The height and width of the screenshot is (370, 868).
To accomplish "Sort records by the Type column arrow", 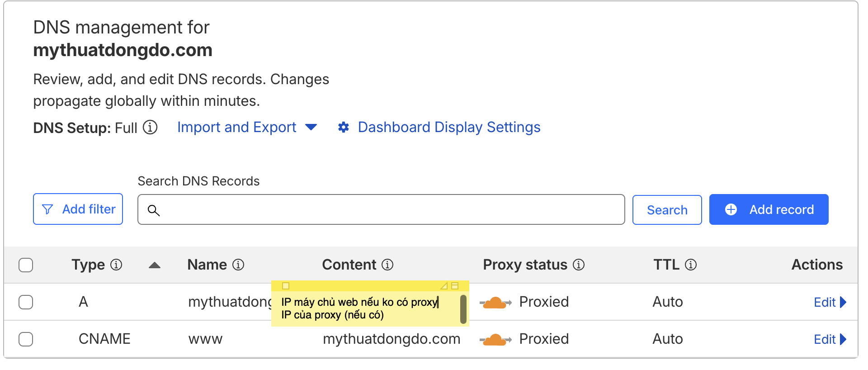I will click(x=155, y=265).
